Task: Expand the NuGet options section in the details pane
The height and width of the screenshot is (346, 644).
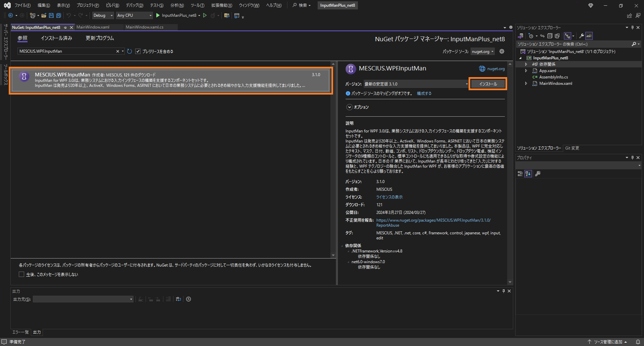Action: pyautogui.click(x=349, y=107)
